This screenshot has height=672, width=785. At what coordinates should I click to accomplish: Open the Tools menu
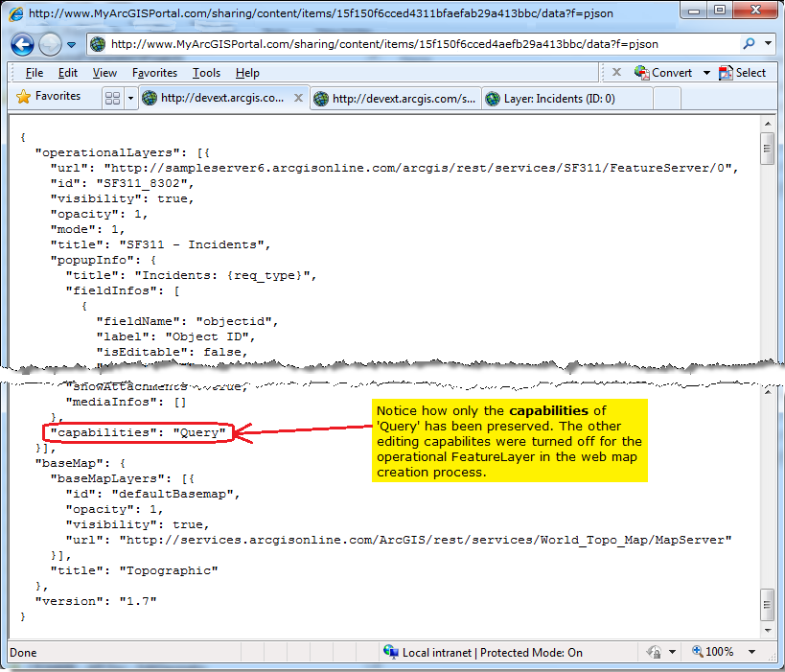click(x=206, y=72)
